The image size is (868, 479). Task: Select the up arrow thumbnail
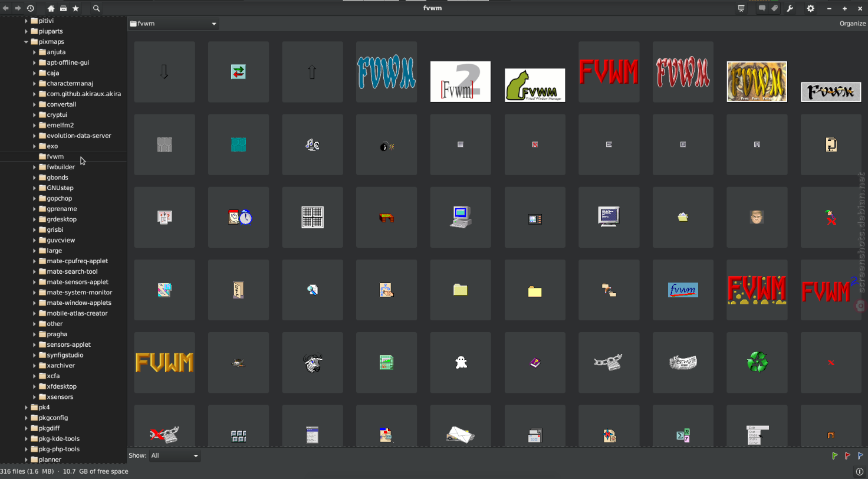313,72
